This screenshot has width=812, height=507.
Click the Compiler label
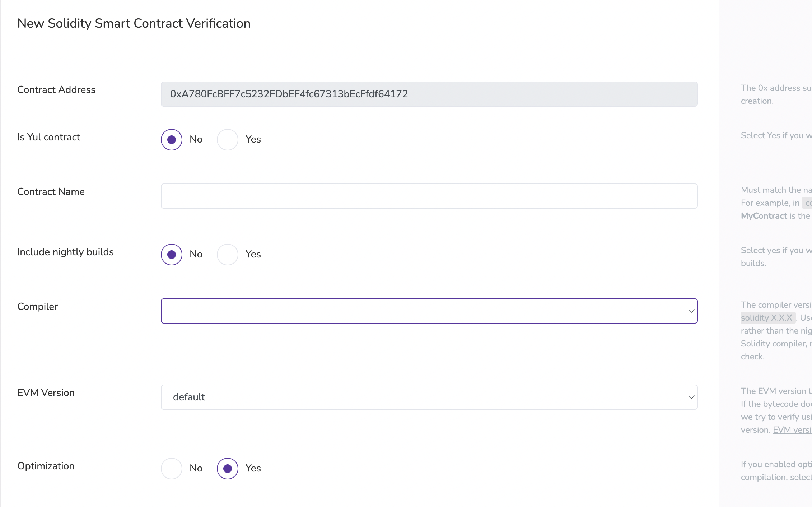pyautogui.click(x=37, y=306)
